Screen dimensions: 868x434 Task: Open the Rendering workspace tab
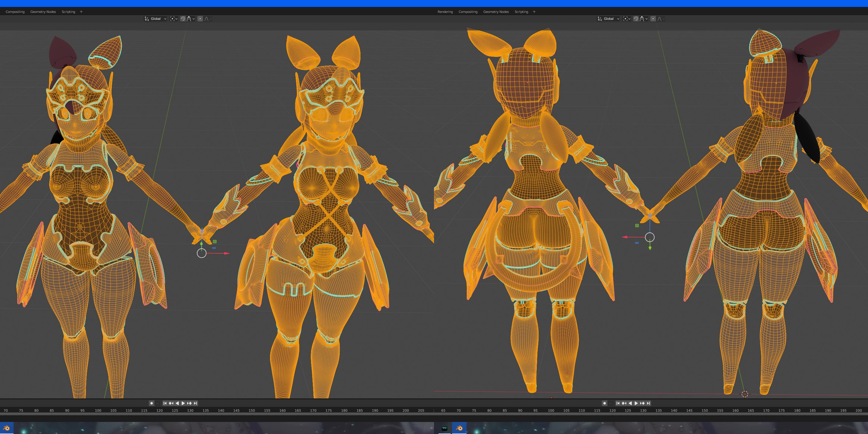445,12
